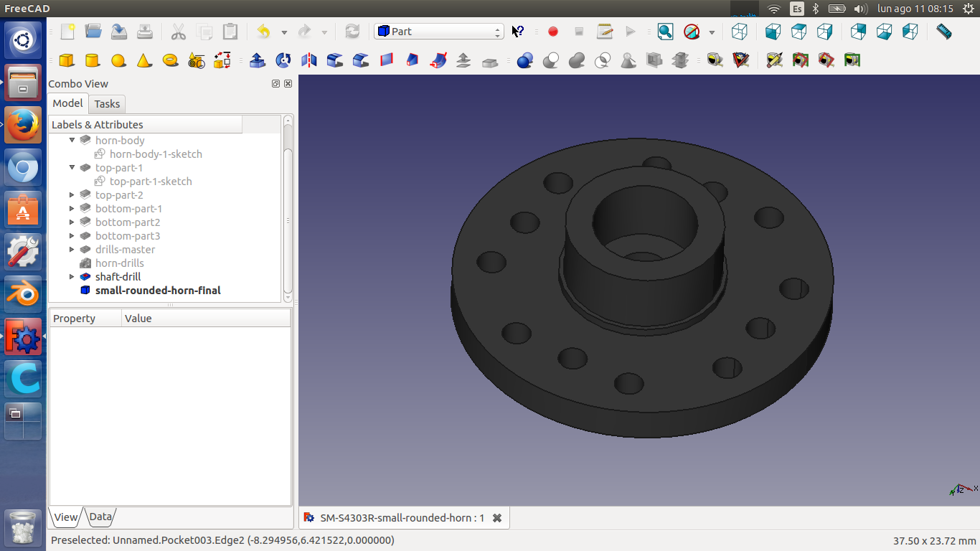Image resolution: width=980 pixels, height=551 pixels.
Task: Open the Part workbench dropdown
Action: pyautogui.click(x=438, y=32)
